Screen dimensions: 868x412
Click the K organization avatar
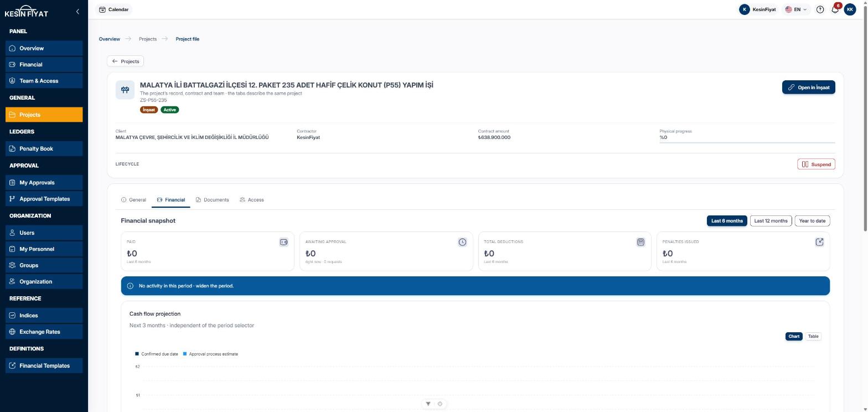tap(745, 9)
